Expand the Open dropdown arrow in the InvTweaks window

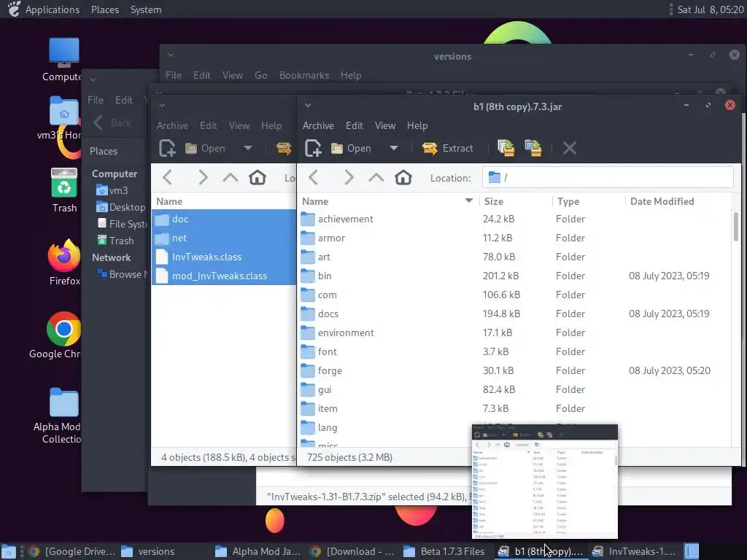248,148
